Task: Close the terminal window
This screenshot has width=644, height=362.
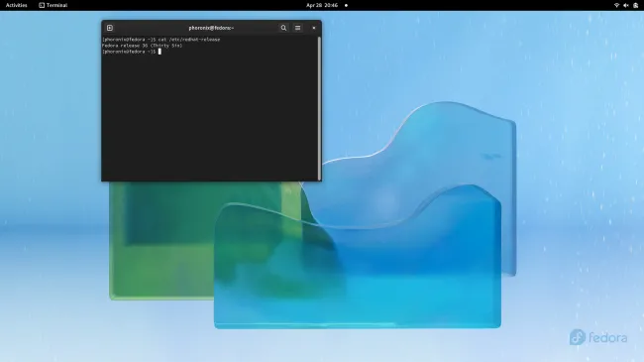Action: tap(314, 28)
